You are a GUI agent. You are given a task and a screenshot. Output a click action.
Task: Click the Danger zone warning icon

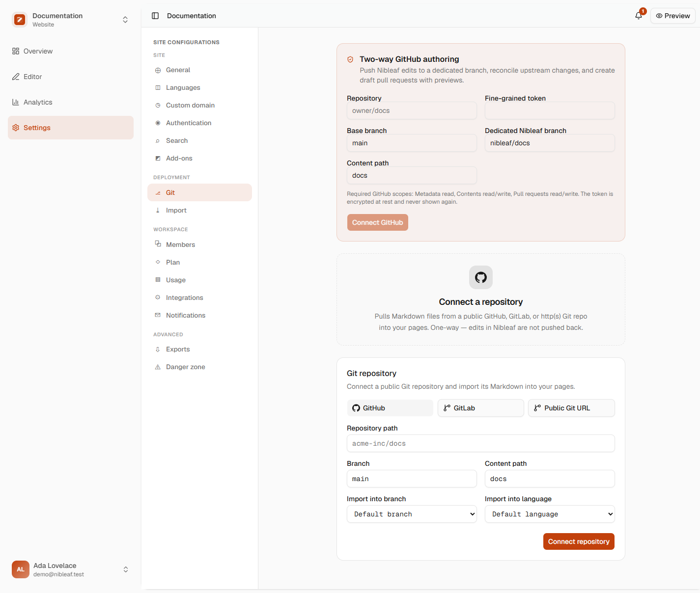(x=158, y=367)
